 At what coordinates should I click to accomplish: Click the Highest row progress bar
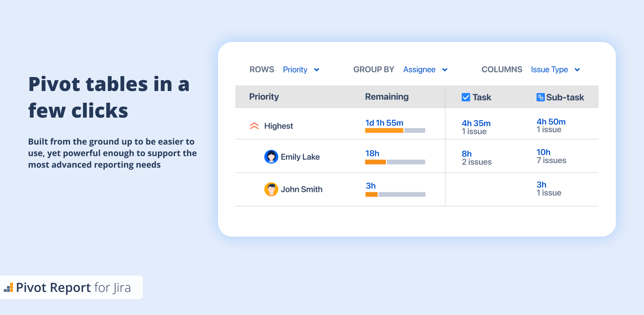pos(395,131)
